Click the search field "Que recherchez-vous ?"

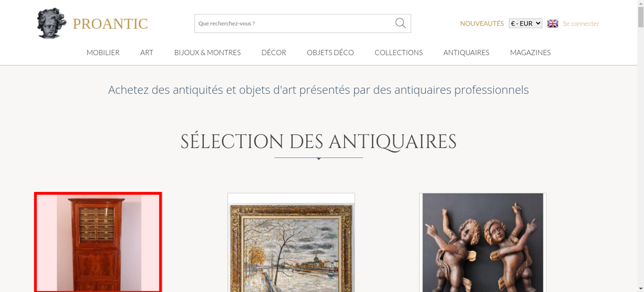pyautogui.click(x=294, y=23)
